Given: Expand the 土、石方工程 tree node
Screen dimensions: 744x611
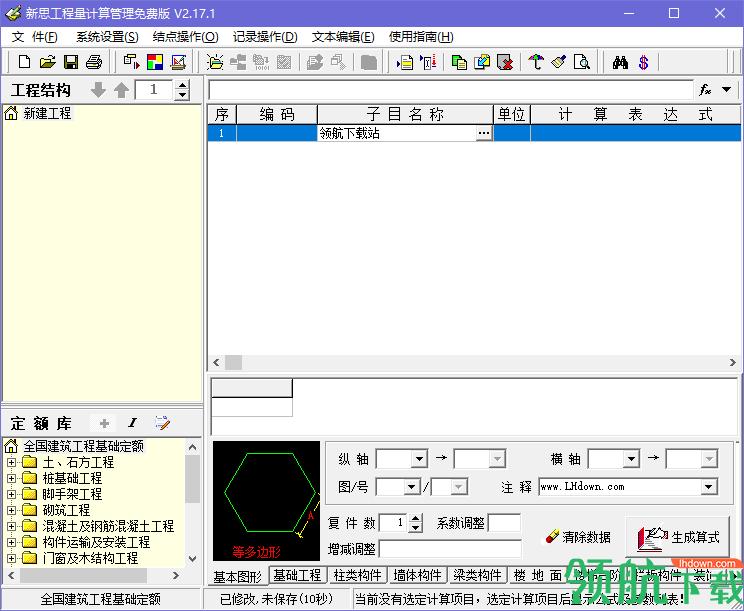Looking at the screenshot, I should [11, 462].
